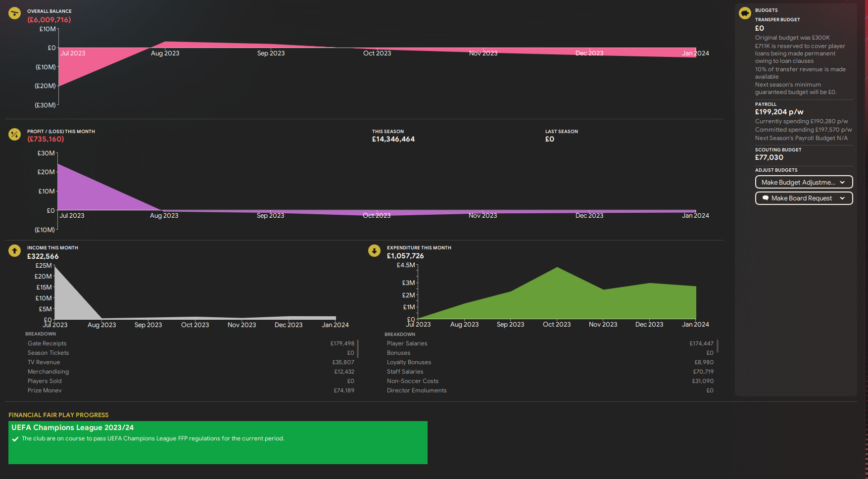Click the Scouting Budget amount
This screenshot has width=868, height=479.
[x=769, y=157]
